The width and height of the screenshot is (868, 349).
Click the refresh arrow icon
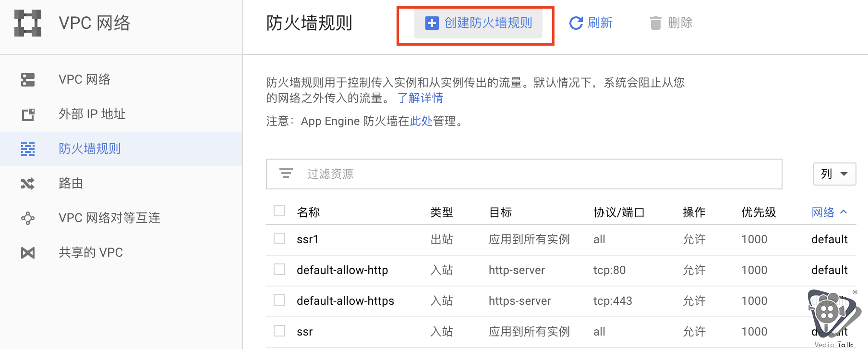[576, 23]
